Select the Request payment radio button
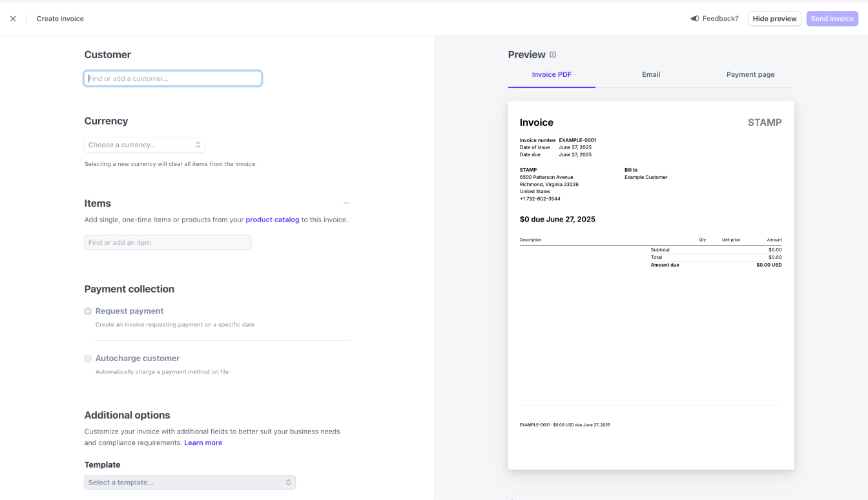Screen dimensions: 868x500 pos(88,311)
